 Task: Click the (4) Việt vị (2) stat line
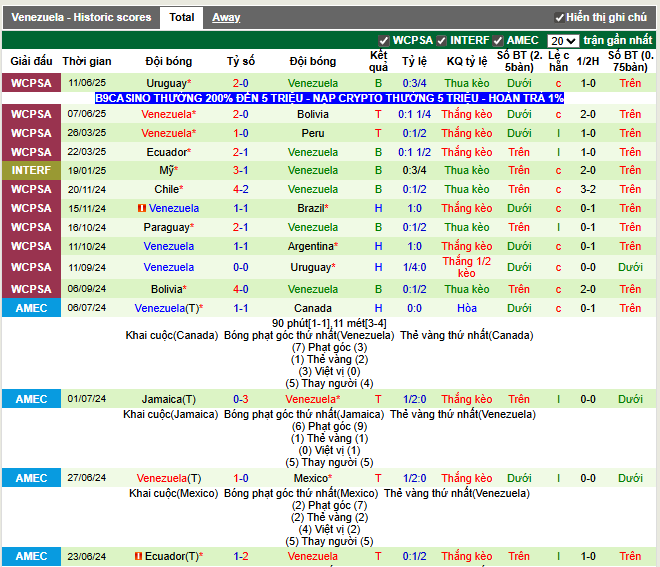click(x=329, y=529)
